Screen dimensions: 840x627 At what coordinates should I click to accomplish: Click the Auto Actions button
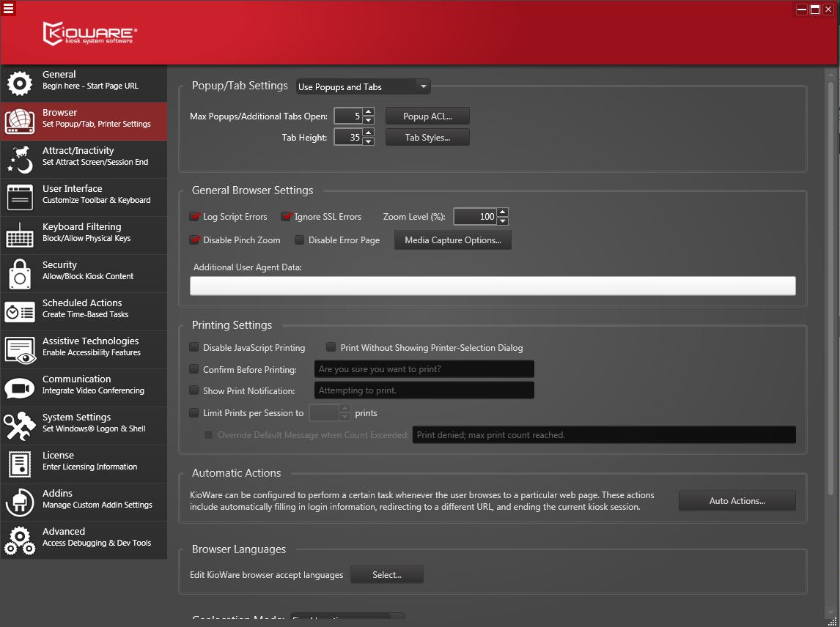[x=737, y=500]
